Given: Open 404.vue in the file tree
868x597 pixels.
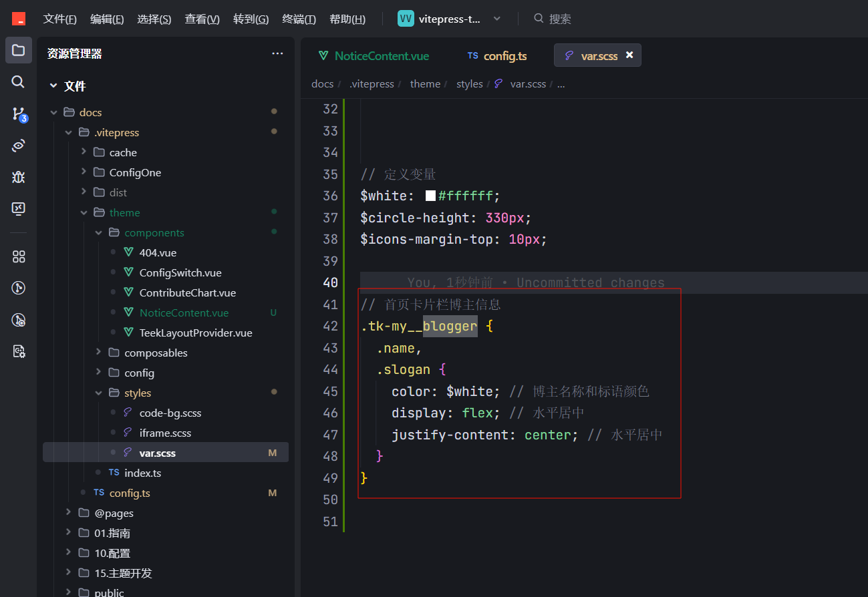Looking at the screenshot, I should coord(158,252).
